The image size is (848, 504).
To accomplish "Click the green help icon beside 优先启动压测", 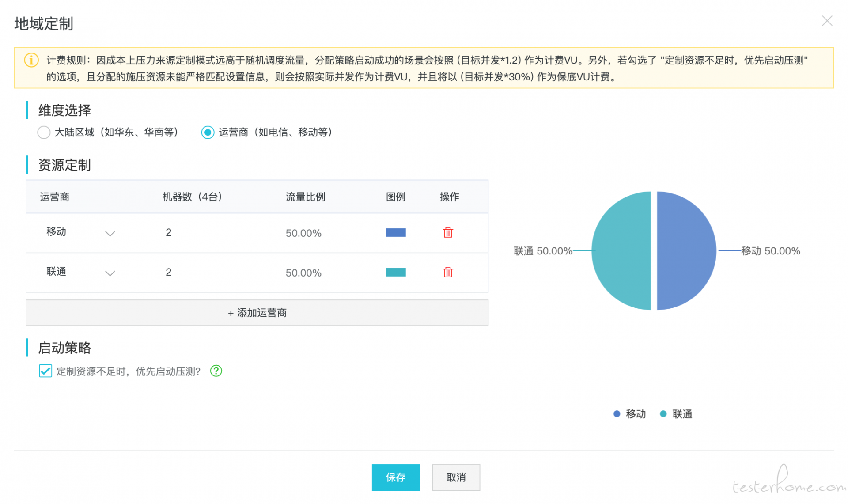I will (216, 371).
